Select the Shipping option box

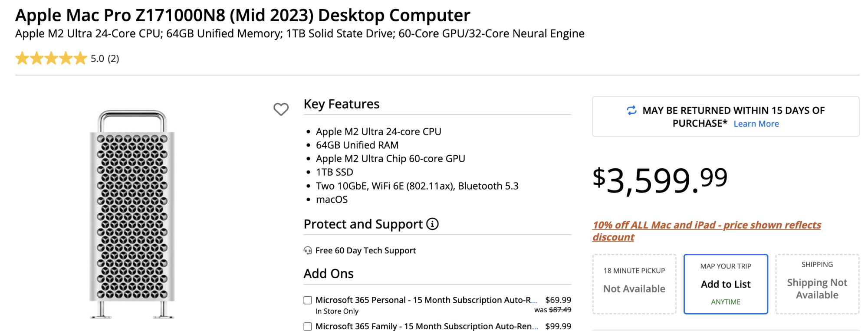(817, 284)
